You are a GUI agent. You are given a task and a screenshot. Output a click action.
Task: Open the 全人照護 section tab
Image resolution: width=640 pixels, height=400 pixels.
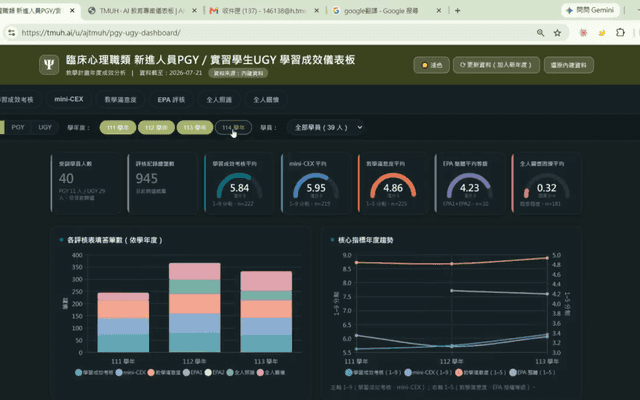[x=219, y=99]
